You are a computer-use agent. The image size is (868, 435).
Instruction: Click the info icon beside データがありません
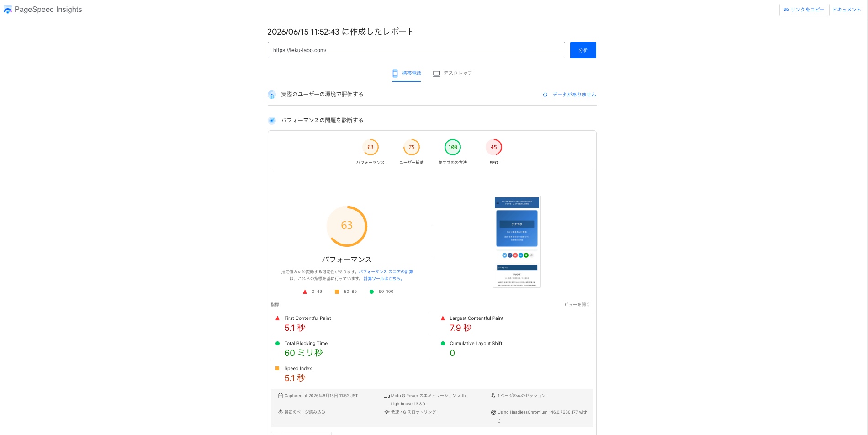545,95
